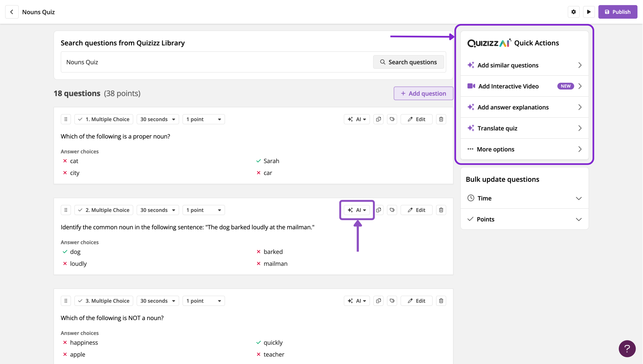Click Add similar questions quick action
Image resolution: width=643 pixels, height=364 pixels.
(x=524, y=65)
